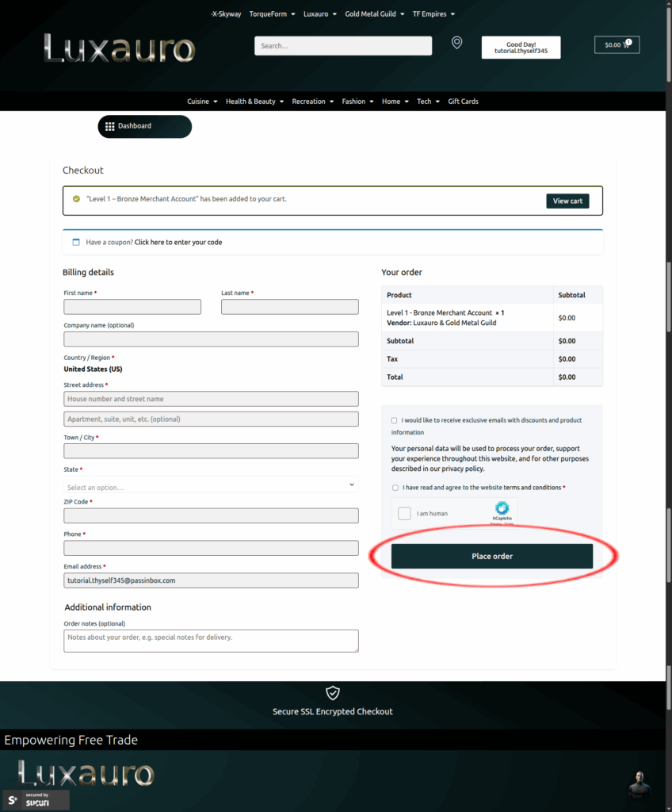Viewport: 672px width, 812px height.
Task: Expand the TorqueForm dropdown menu
Action: click(x=272, y=14)
